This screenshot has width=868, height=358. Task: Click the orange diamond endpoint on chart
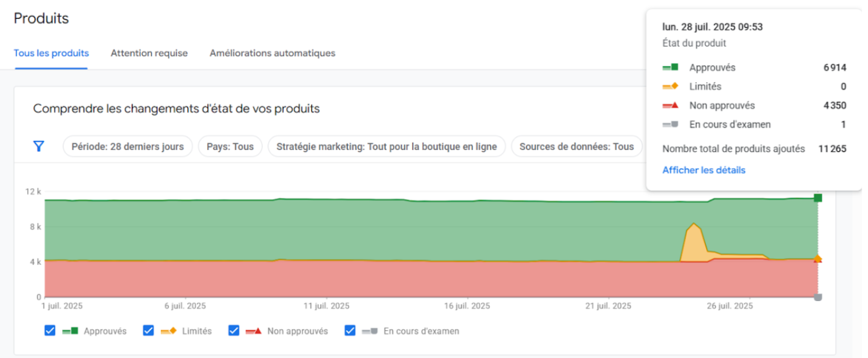[x=818, y=259]
